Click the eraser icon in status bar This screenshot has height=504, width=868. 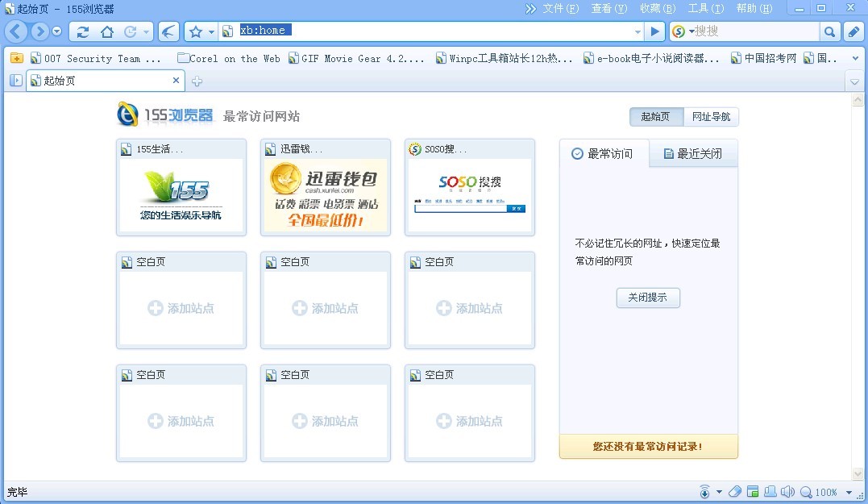coord(734,491)
